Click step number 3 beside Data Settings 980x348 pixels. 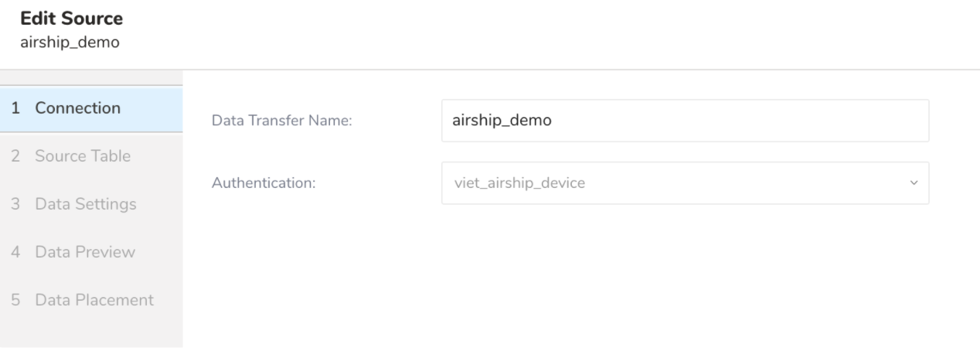(16, 205)
